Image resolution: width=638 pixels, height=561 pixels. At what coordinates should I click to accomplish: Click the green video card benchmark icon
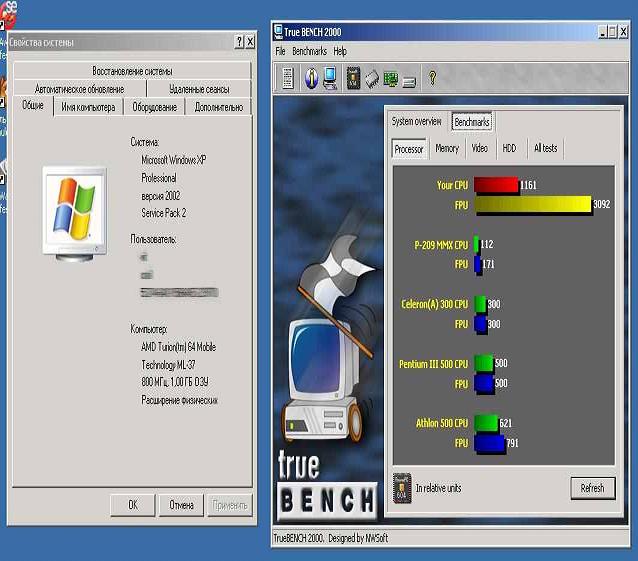(x=391, y=79)
